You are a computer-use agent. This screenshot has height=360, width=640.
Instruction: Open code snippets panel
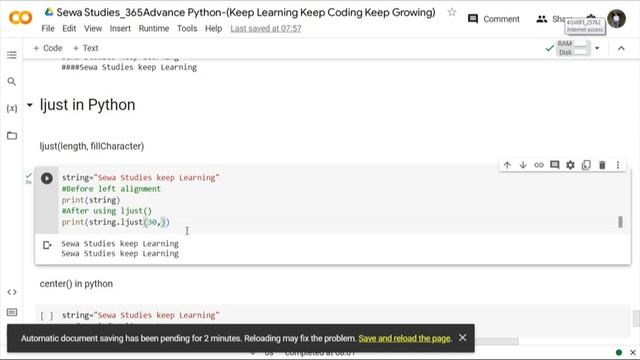click(12, 292)
